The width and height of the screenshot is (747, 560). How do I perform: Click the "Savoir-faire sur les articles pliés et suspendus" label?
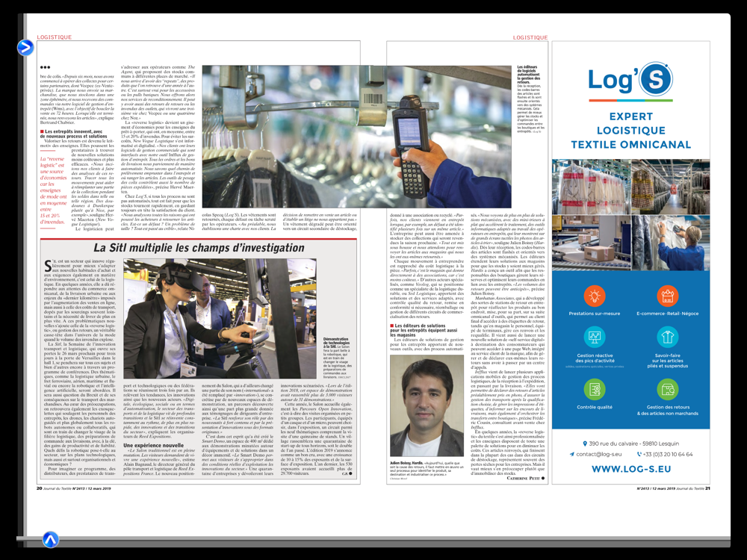pyautogui.click(x=667, y=361)
